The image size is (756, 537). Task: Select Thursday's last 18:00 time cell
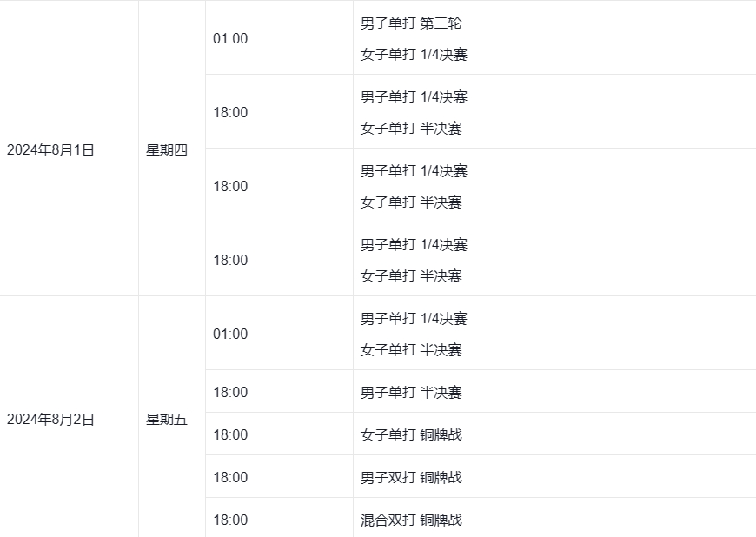(x=230, y=260)
